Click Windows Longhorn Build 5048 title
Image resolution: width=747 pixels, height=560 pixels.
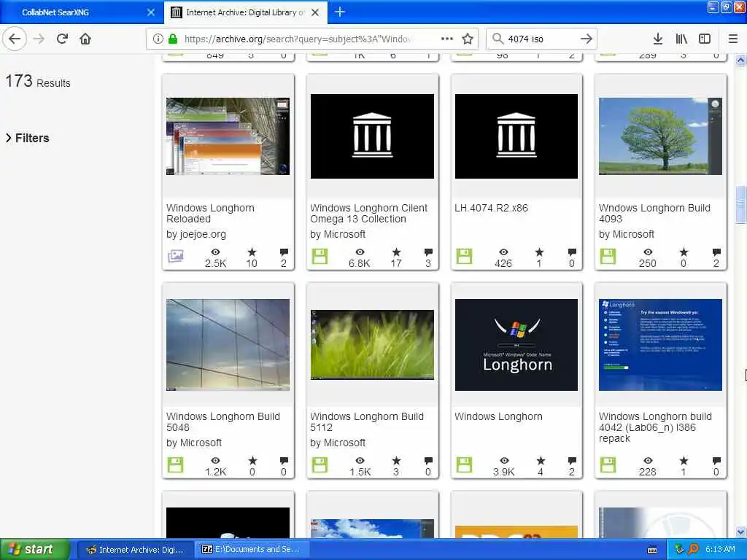[223, 422]
